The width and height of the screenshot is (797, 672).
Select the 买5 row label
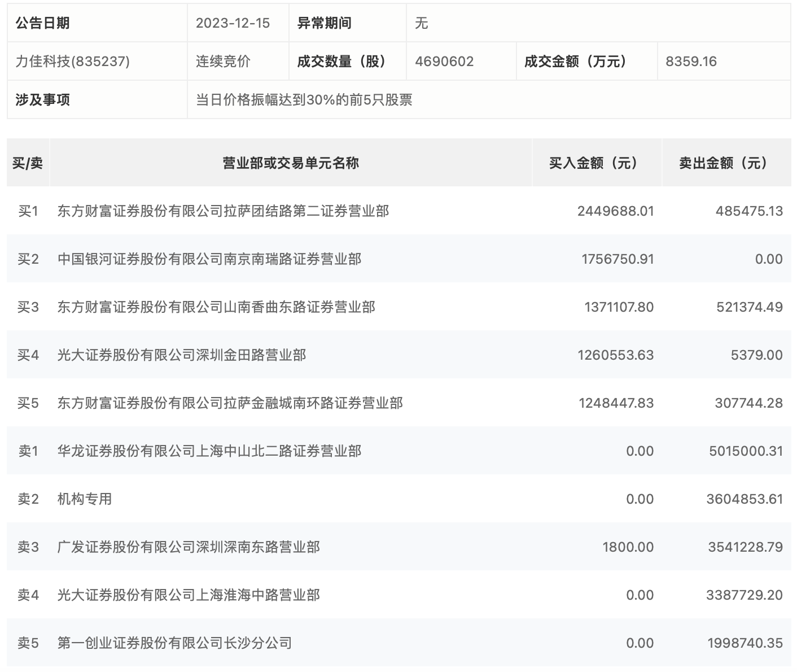pyautogui.click(x=28, y=403)
